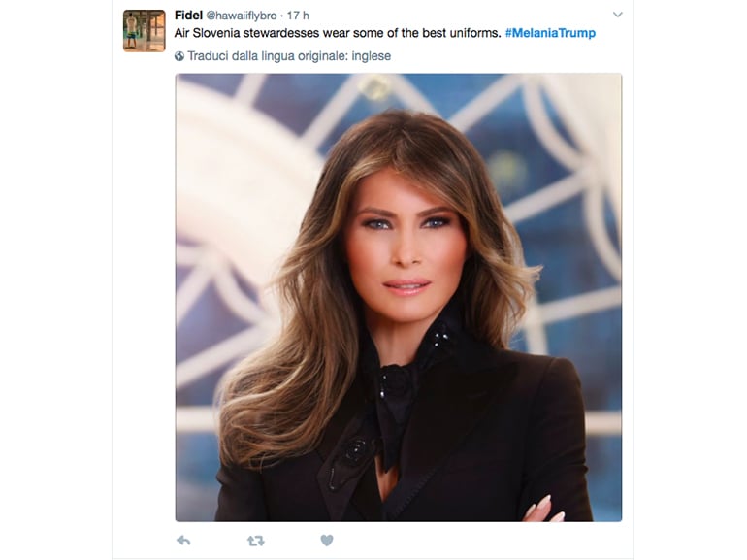Viewport: 747px width, 560px height.
Task: Click the globe translation icon
Action: 179,56
